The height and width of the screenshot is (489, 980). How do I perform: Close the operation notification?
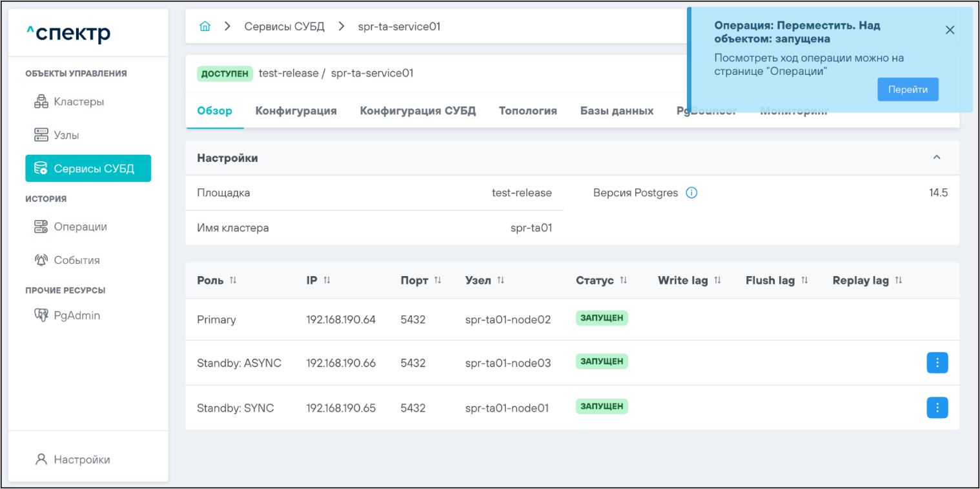coord(950,30)
